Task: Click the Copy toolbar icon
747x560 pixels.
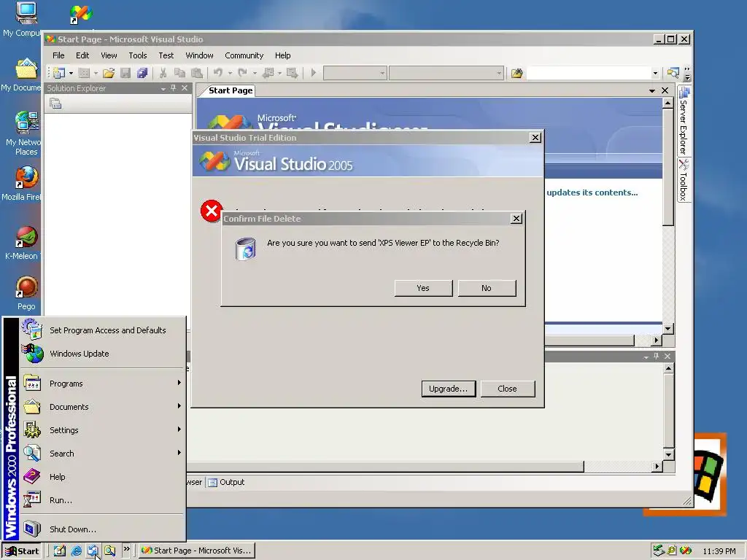Action: (179, 73)
